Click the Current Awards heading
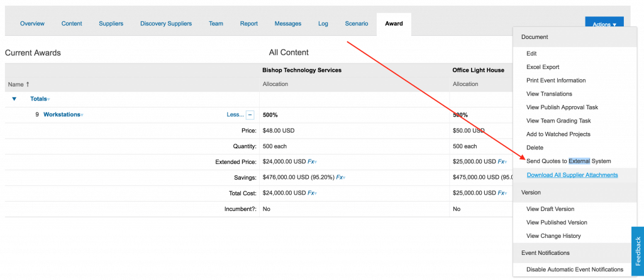Screen dimensions: 644x280 point(33,53)
